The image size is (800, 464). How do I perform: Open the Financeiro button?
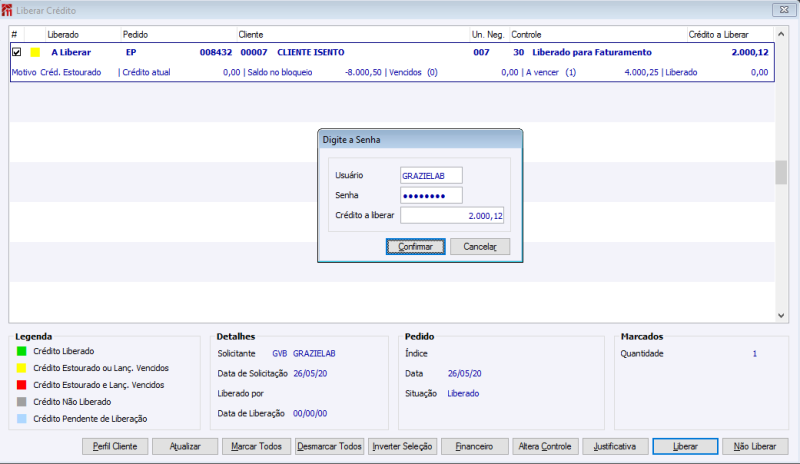pos(474,446)
